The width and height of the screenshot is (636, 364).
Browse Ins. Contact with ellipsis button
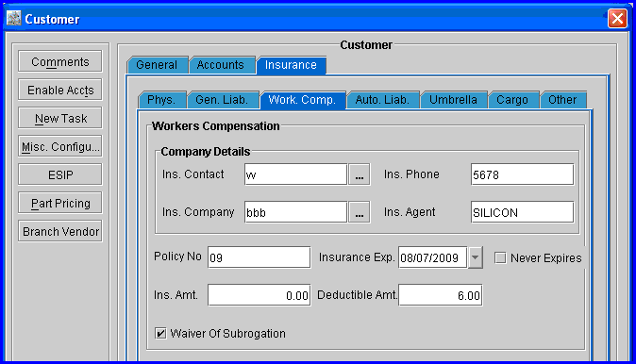pos(360,174)
